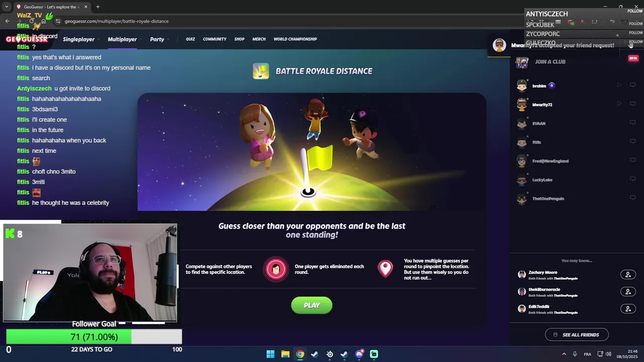Open the SteelSeries app from the taskbar
Screen dimensions: 644x362
tap(330, 354)
